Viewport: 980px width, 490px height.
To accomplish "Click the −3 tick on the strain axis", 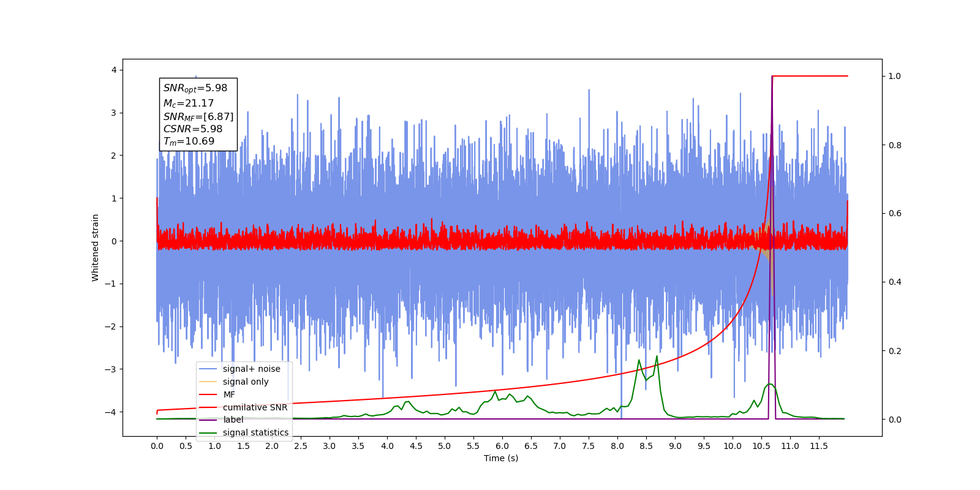I will [x=110, y=369].
